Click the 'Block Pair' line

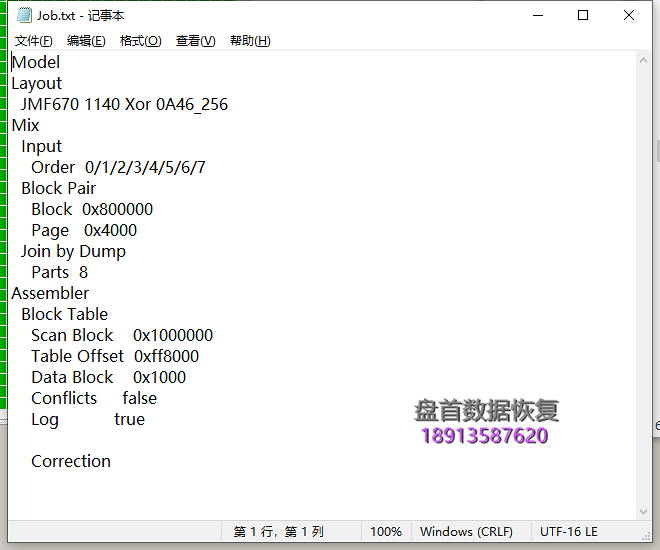[x=59, y=189]
